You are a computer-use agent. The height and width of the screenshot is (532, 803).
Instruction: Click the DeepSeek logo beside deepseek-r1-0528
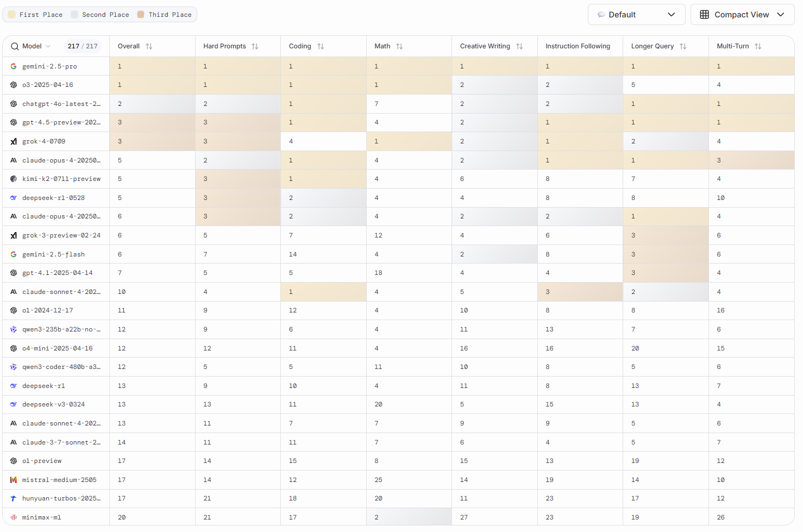point(14,198)
